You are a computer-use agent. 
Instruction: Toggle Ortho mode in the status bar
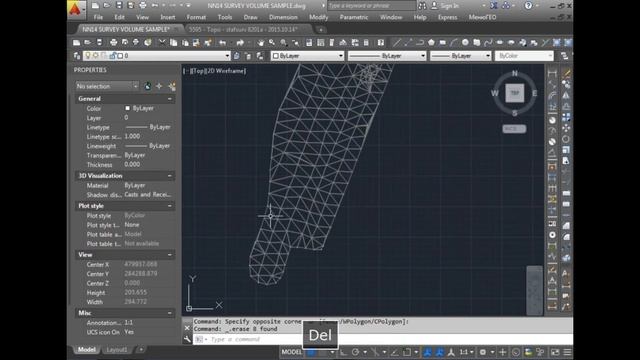[343, 352]
